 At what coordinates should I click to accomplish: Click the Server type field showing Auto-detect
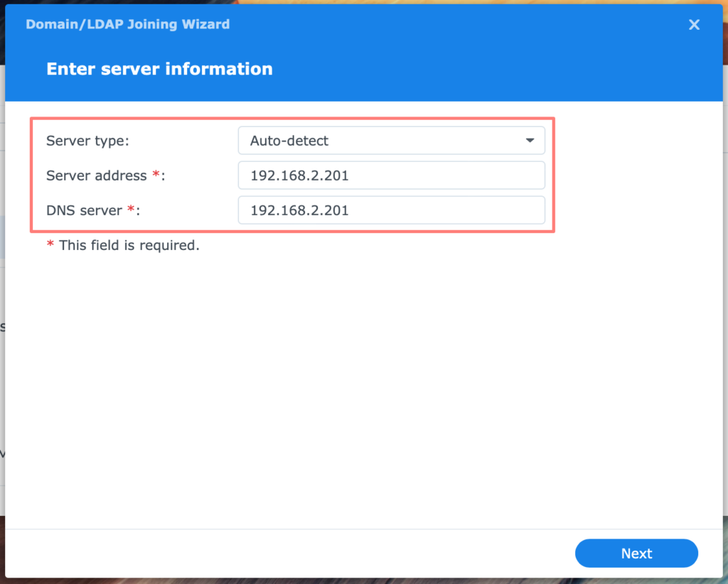(391, 141)
